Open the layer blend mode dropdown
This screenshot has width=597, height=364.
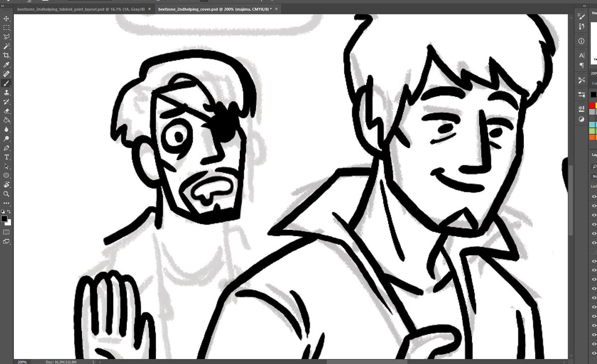594,177
